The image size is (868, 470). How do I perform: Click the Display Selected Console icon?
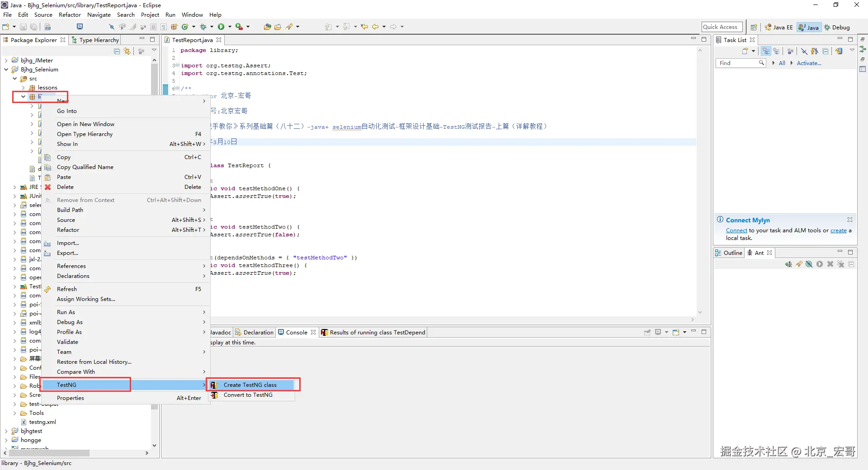click(658, 332)
